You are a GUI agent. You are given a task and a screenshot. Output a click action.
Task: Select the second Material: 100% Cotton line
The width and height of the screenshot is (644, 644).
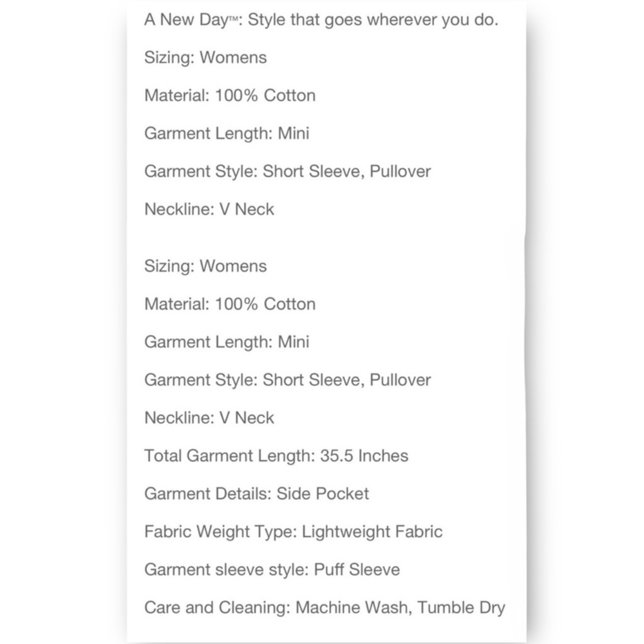coord(230,304)
